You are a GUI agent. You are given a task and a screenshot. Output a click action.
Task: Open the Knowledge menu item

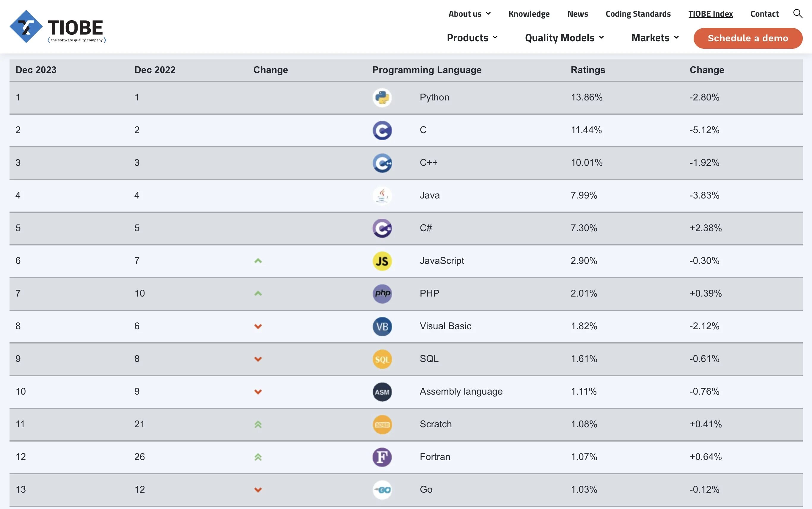[x=529, y=14]
